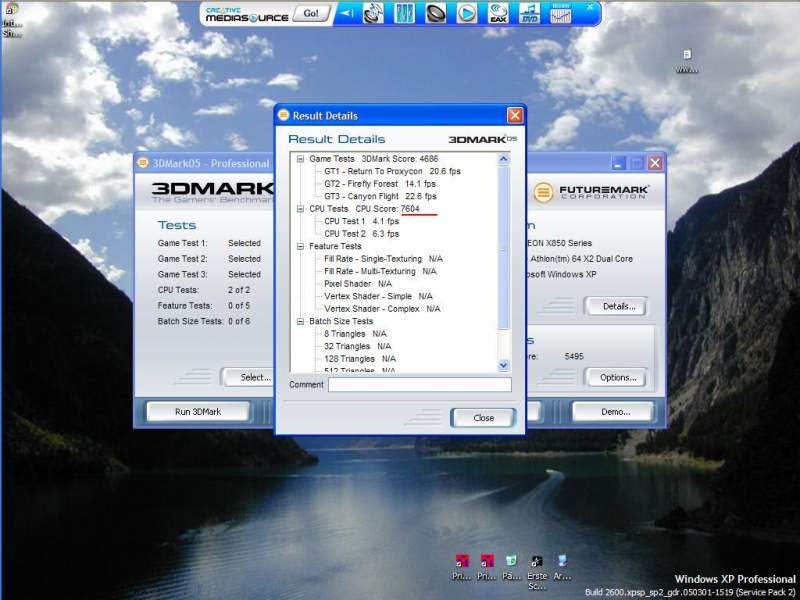Open Options... in 3DMark05 window
The image size is (800, 600).
tap(618, 378)
